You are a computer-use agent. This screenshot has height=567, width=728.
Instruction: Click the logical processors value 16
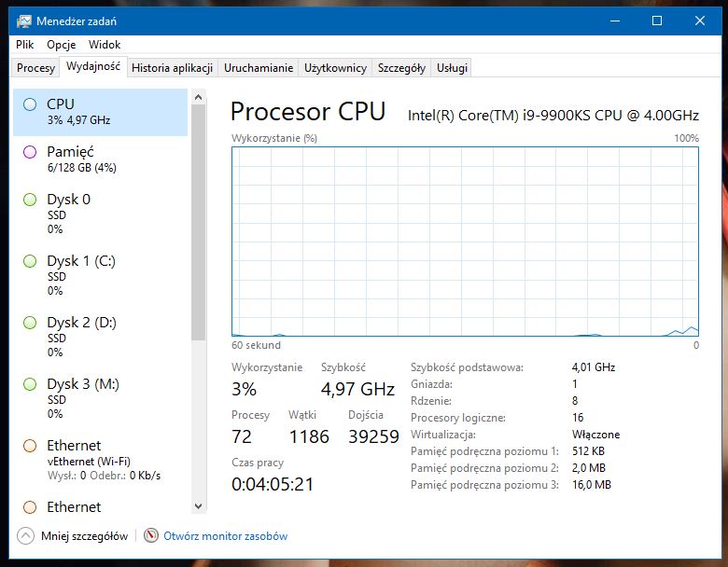(x=578, y=418)
